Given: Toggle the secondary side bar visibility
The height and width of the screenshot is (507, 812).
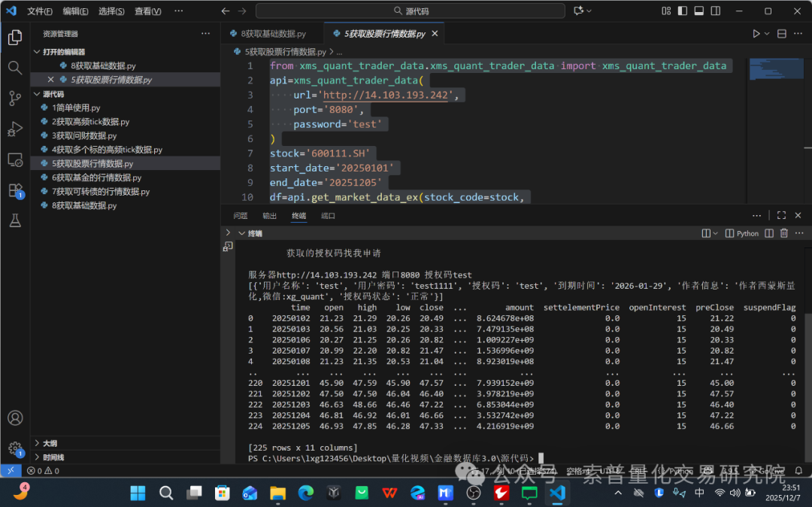Looking at the screenshot, I should [716, 11].
